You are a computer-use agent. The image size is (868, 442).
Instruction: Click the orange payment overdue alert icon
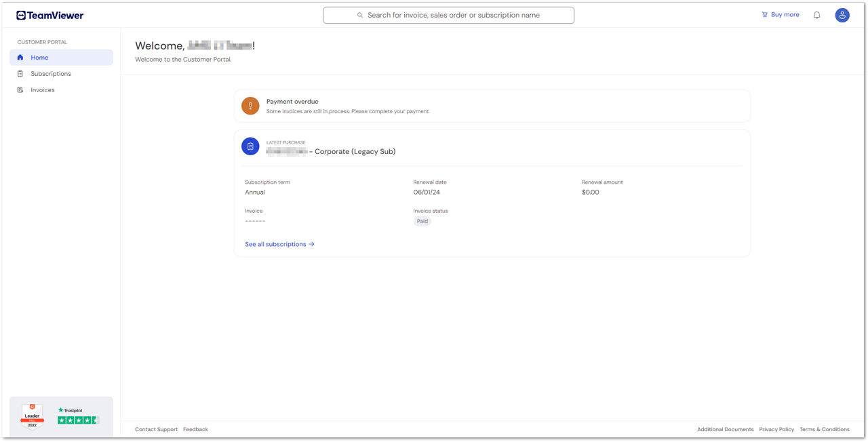[x=250, y=106]
